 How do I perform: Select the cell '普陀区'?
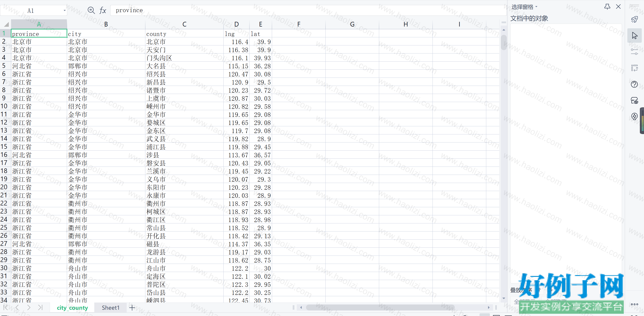185,285
